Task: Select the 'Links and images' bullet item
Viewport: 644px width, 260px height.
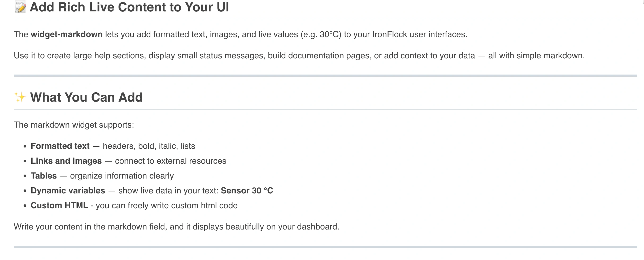Action: (x=66, y=161)
